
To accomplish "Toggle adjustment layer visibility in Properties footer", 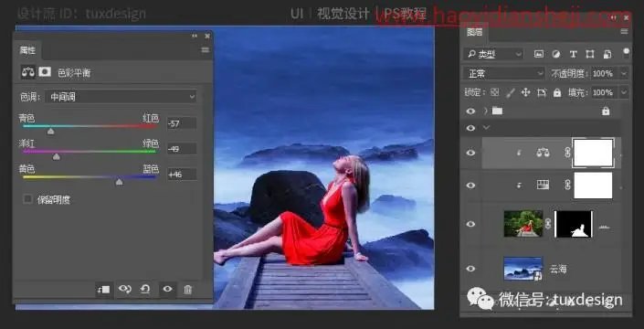I will (x=167, y=289).
